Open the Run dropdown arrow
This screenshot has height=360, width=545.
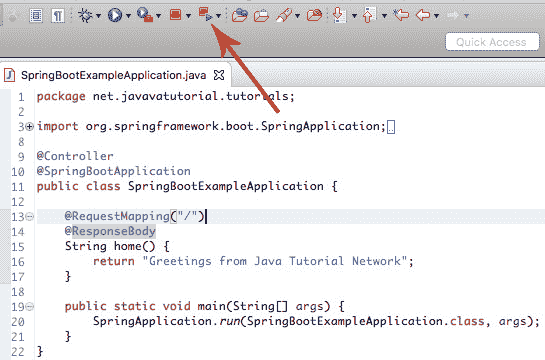coord(128,16)
